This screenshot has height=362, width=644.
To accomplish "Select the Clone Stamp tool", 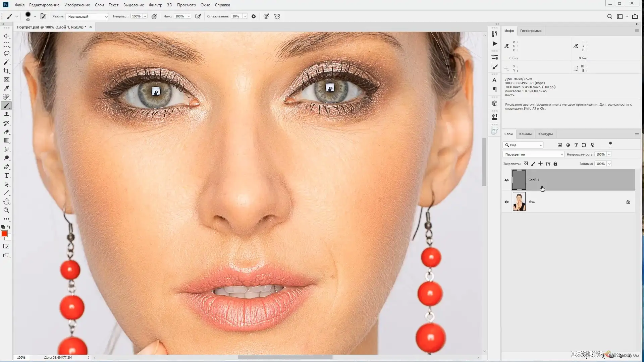I will (6, 115).
